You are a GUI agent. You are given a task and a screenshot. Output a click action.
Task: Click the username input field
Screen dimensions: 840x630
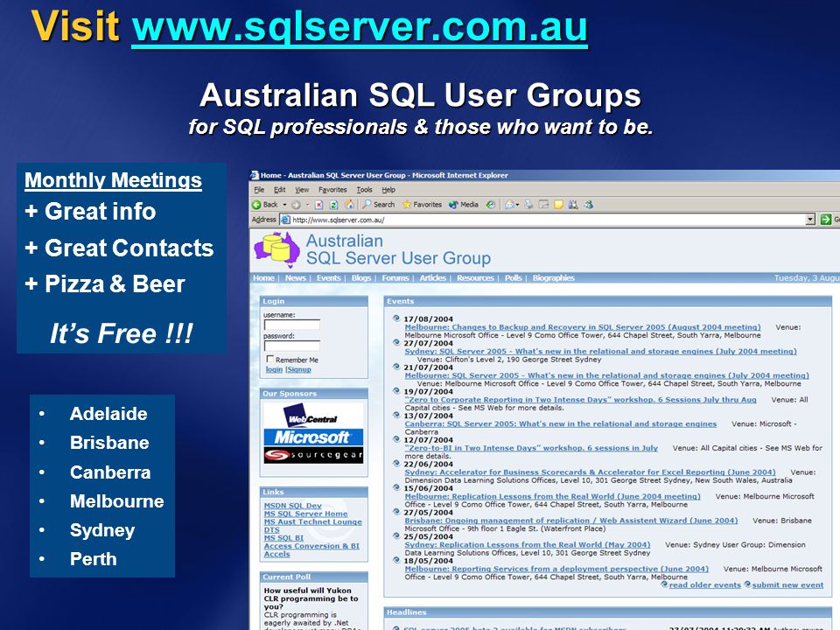292,325
